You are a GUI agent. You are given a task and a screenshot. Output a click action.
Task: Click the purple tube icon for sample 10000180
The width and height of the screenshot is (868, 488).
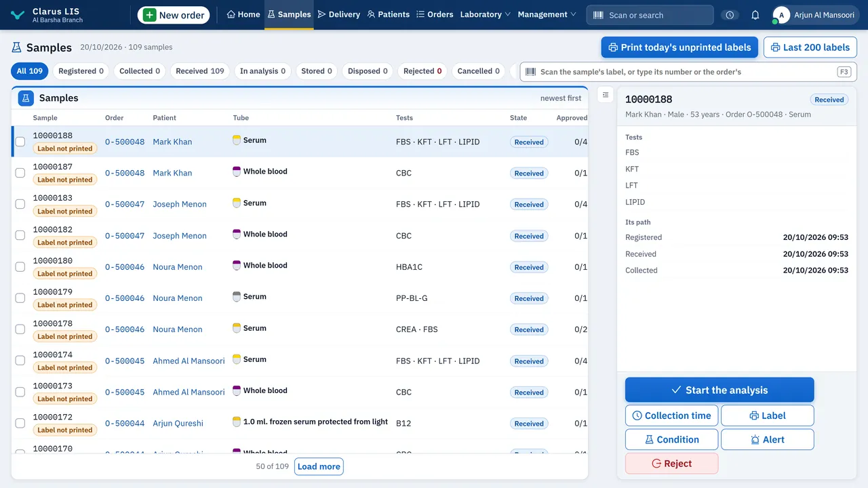pos(237,266)
